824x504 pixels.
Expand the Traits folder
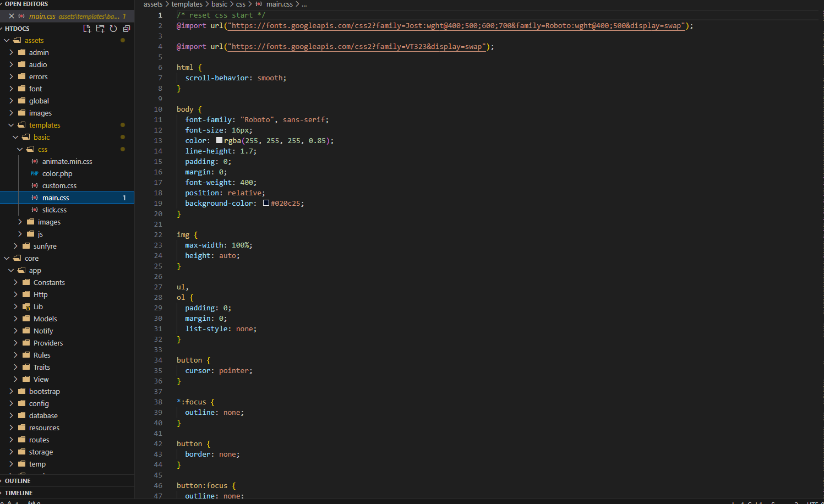coord(67,367)
